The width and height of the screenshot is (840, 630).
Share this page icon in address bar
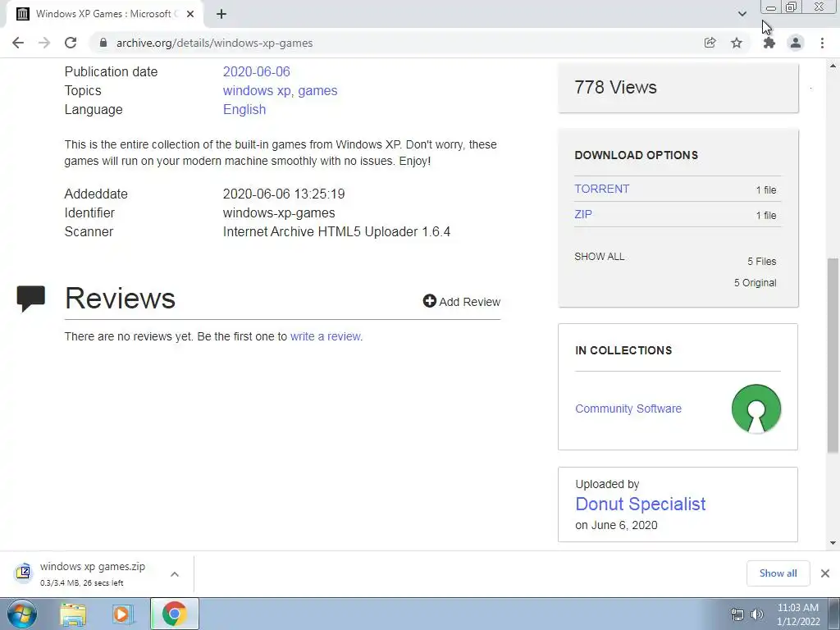(710, 43)
